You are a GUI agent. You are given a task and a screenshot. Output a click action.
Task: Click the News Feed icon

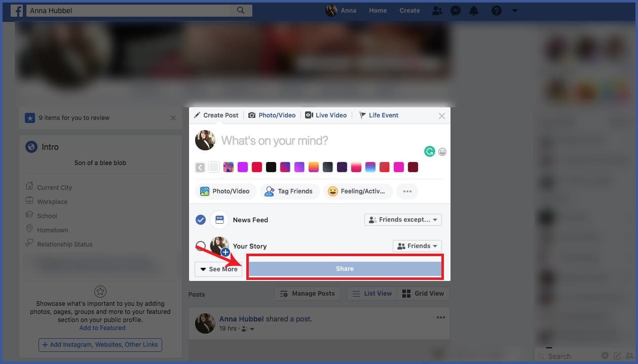coord(219,220)
